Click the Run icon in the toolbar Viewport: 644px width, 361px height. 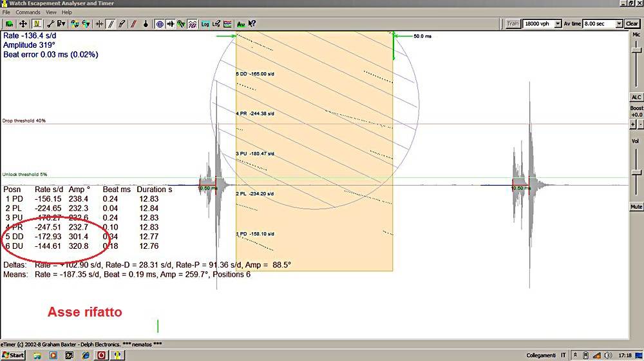[x=8, y=24]
